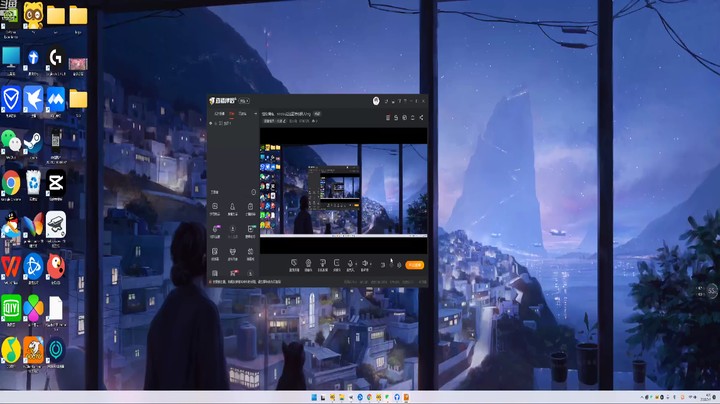Open the yellow raccoon mascot desktop shortcut
The width and height of the screenshot is (720, 404).
click(33, 15)
